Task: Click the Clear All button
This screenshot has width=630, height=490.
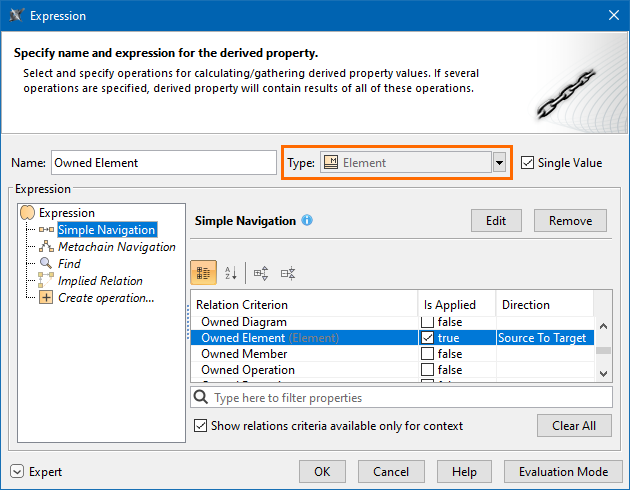Action: (574, 426)
